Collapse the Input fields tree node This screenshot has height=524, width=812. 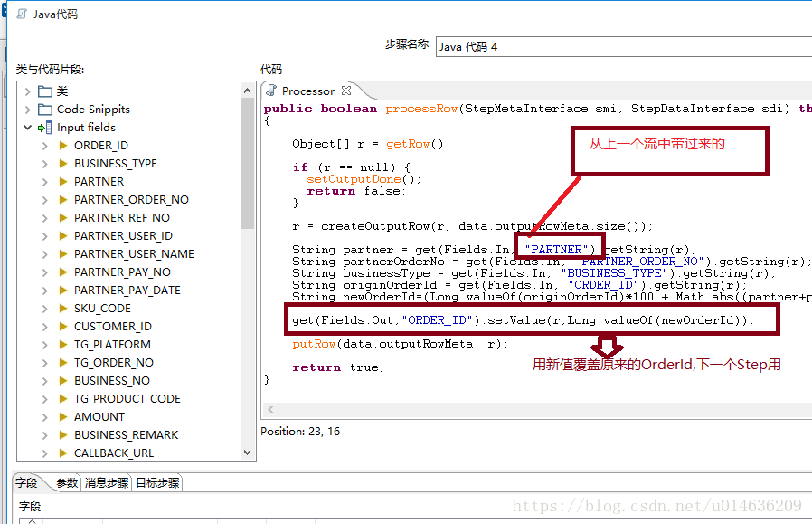[27, 128]
